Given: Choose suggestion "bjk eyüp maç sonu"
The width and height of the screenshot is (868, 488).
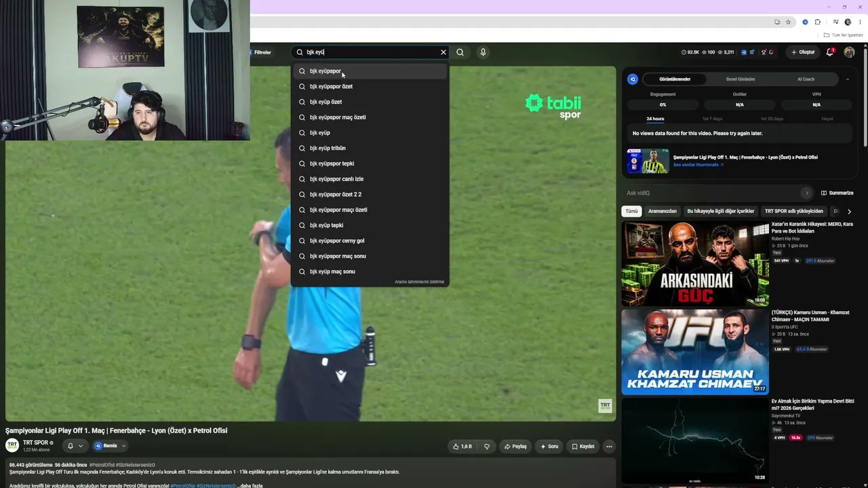Looking at the screenshot, I should 370,272.
